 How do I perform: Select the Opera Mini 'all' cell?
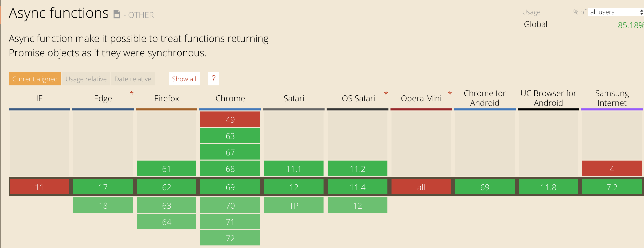(x=421, y=187)
